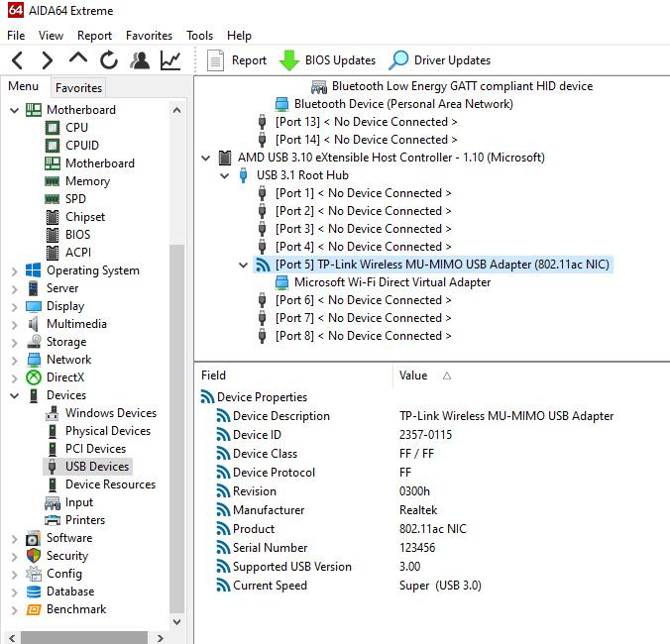Click the sidebar scrollbar down arrow

176,621
